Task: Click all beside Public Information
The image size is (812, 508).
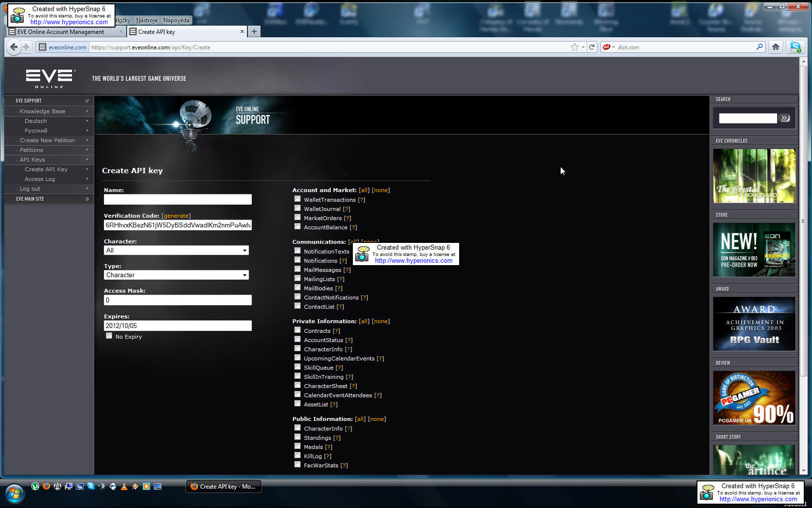Action: [360, 419]
